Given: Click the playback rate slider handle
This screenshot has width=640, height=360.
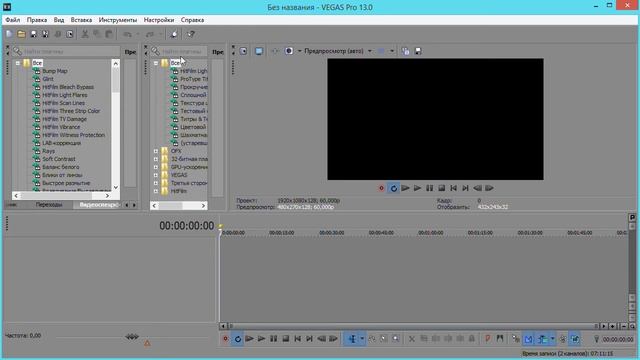Looking at the screenshot, I should point(132,337).
